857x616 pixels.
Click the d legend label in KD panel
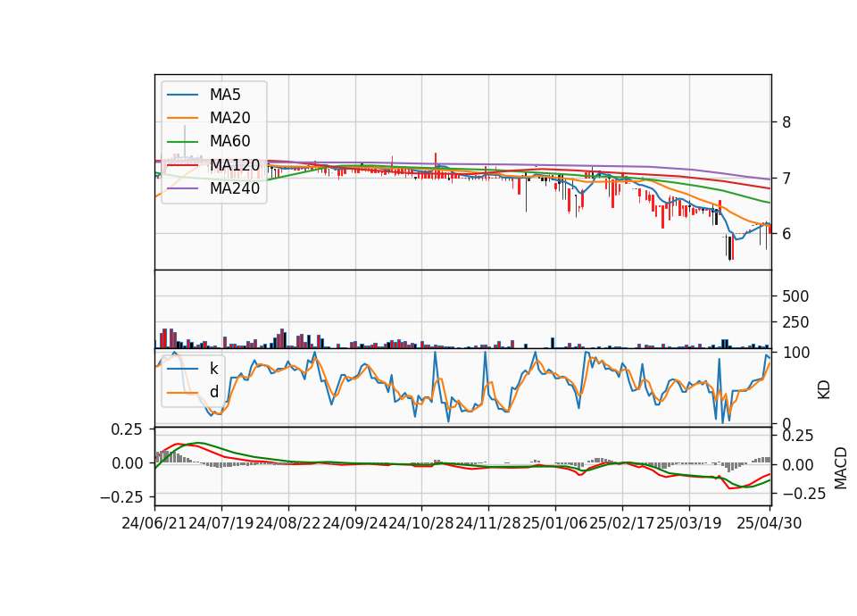[x=213, y=392]
